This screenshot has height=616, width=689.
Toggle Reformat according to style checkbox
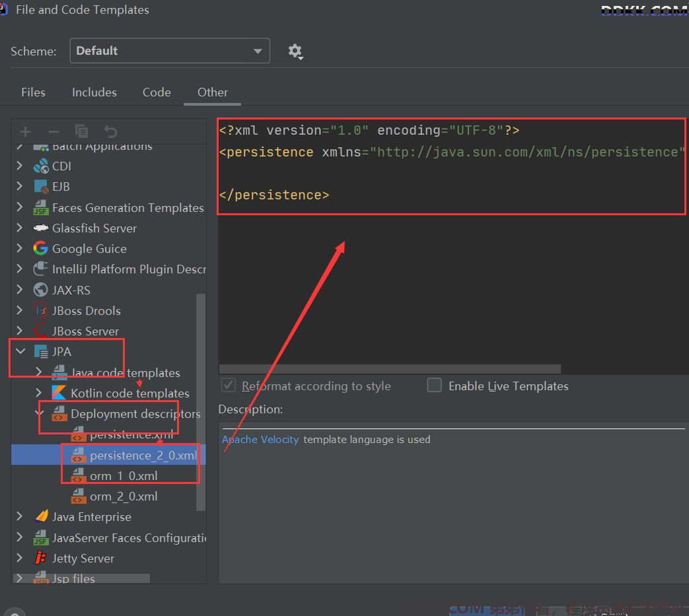(x=229, y=386)
